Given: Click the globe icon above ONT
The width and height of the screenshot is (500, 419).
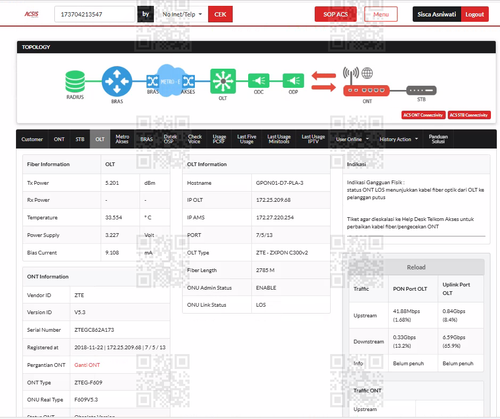Looking at the screenshot, I should tap(367, 73).
